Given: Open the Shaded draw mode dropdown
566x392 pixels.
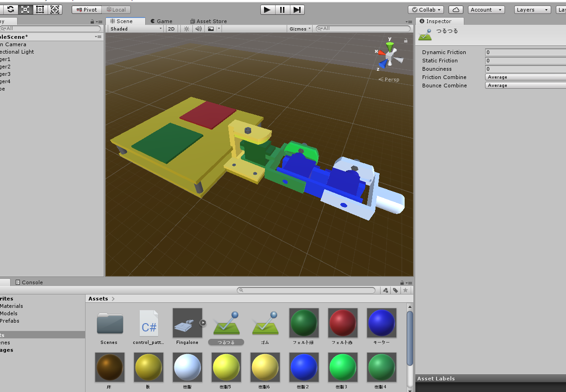Looking at the screenshot, I should pyautogui.click(x=135, y=28).
